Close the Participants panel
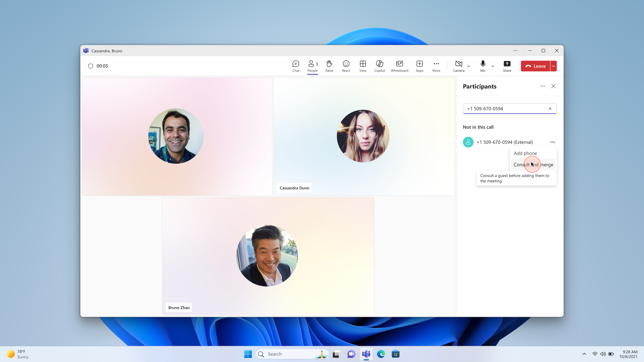This screenshot has width=644, height=362. (554, 86)
